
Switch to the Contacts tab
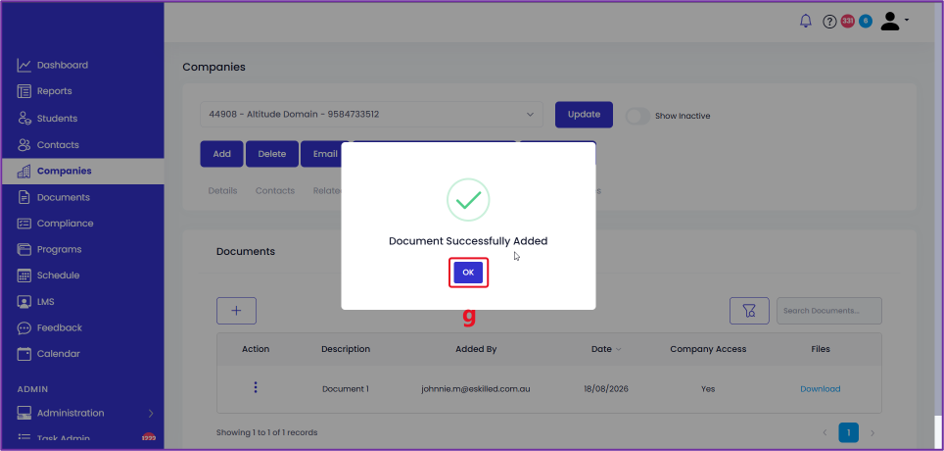tap(275, 190)
